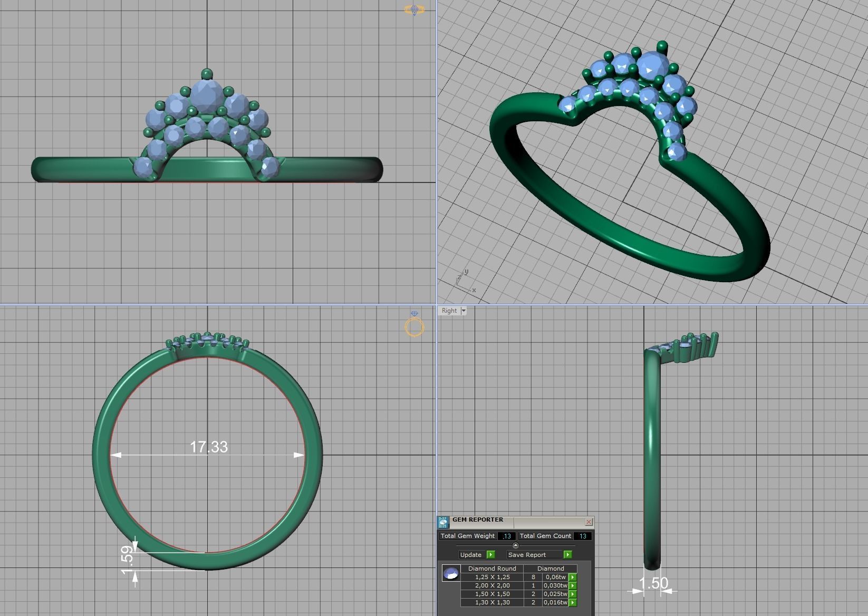
Task: Click the '0,016tw' weight cell
Action: click(556, 602)
